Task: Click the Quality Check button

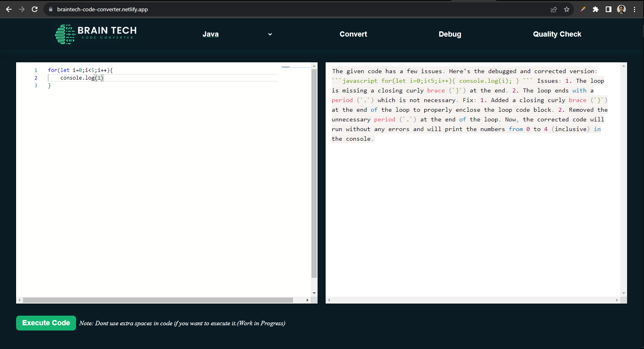Action: click(557, 34)
